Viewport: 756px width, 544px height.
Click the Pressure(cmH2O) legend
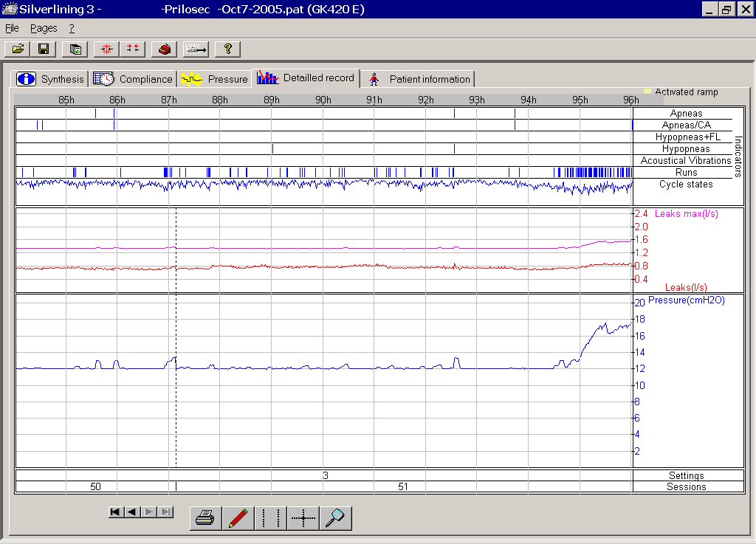point(686,300)
